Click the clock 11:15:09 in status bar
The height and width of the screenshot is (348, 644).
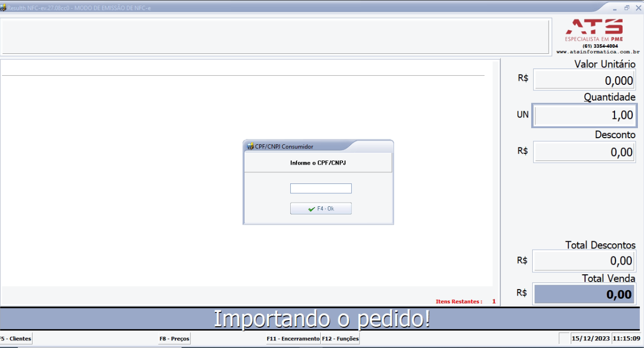point(626,338)
